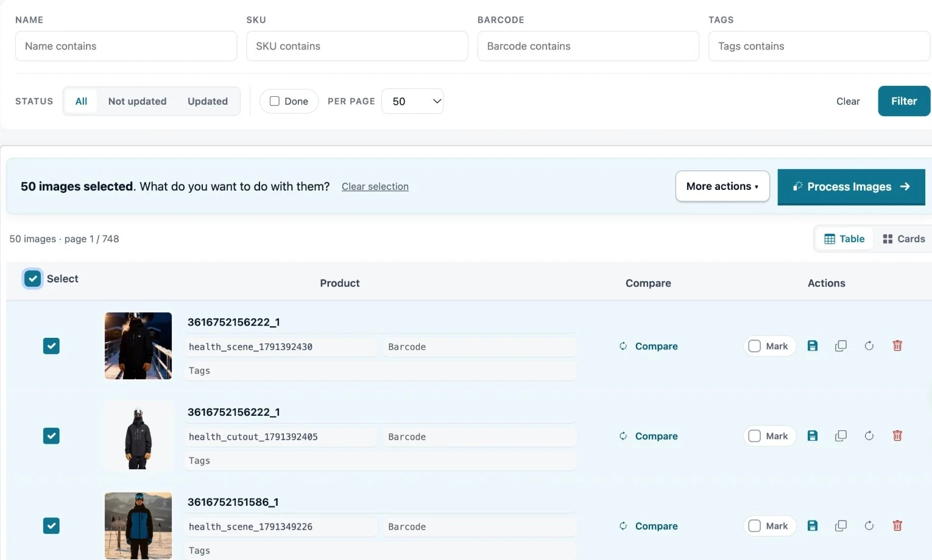The image size is (932, 560).
Task: Delete the health_scene_1791349226 image
Action: (897, 526)
